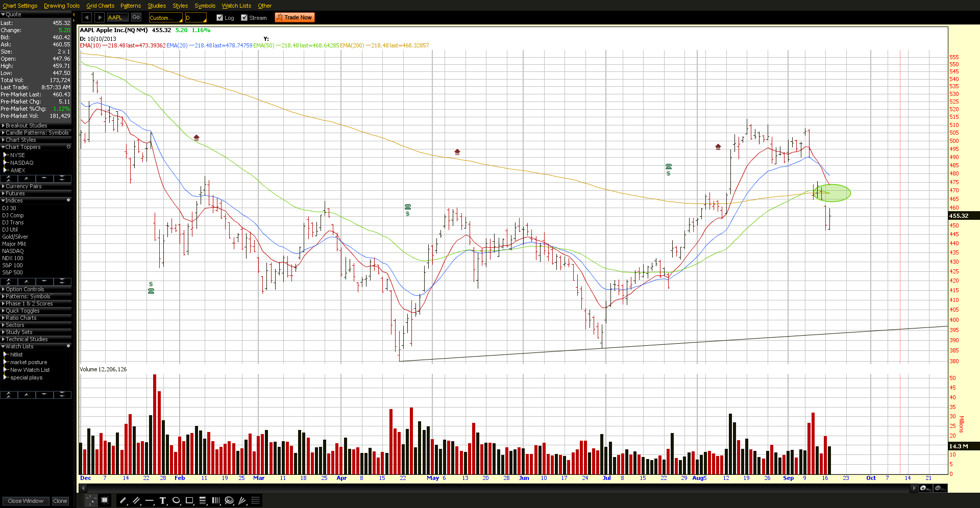980x508 pixels.
Task: Open the Patterns menu
Action: coord(131,6)
